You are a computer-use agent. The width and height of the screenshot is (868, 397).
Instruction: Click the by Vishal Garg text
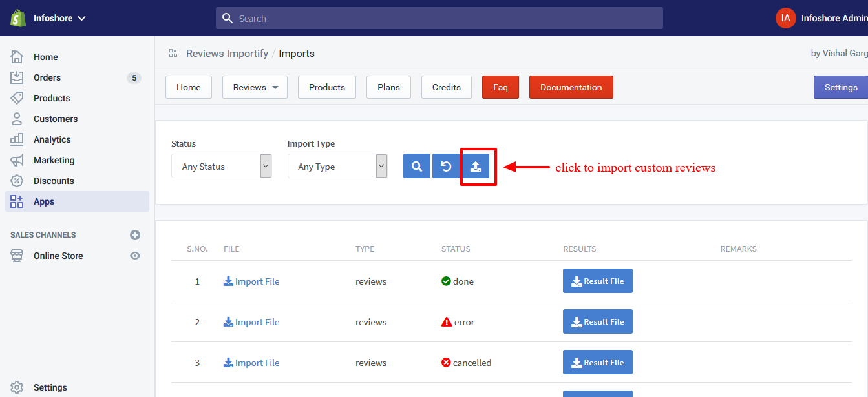(x=839, y=54)
